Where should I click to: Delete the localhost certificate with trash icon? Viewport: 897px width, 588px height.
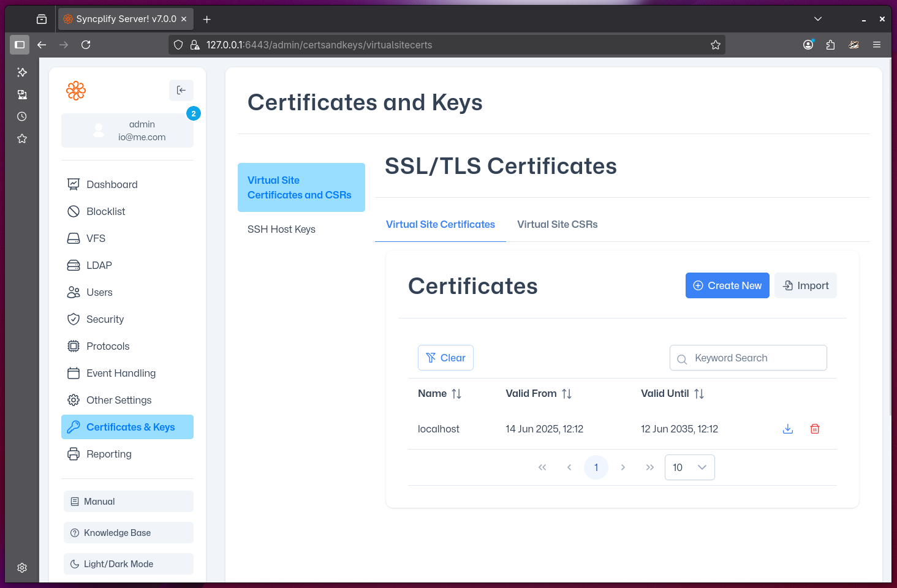pyautogui.click(x=814, y=429)
